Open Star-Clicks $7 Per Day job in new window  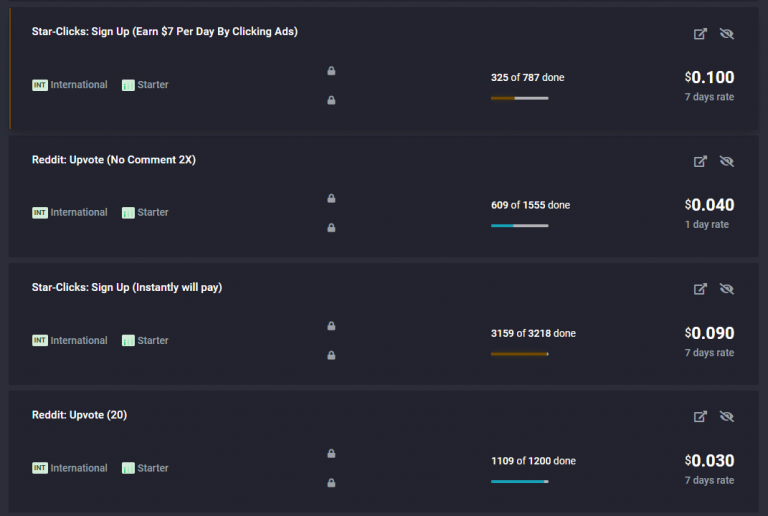[x=700, y=34]
